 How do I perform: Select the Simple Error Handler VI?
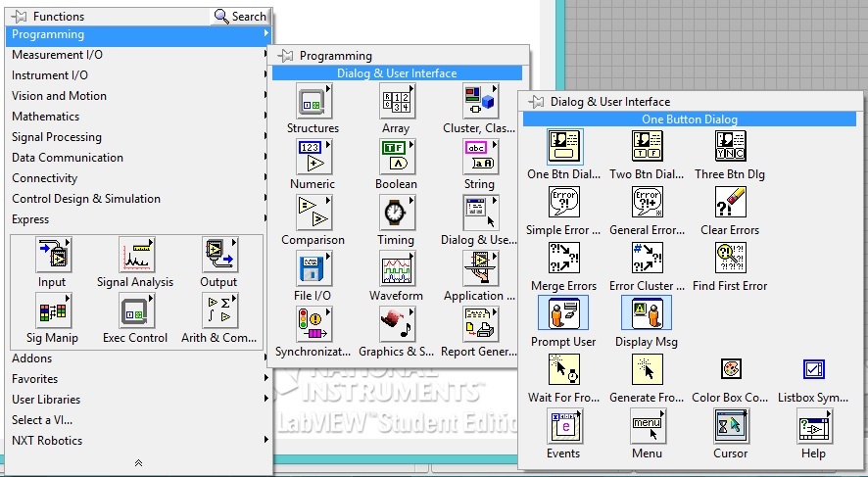563,202
